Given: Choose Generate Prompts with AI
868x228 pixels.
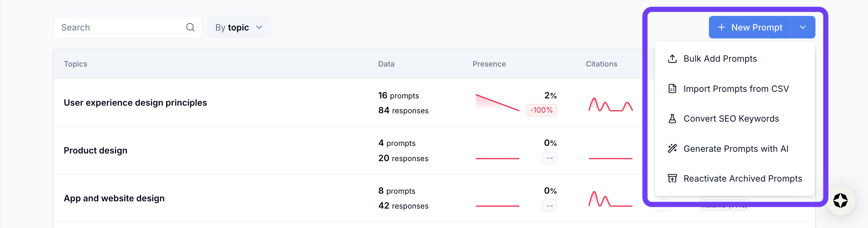Looking at the screenshot, I should click(736, 149).
